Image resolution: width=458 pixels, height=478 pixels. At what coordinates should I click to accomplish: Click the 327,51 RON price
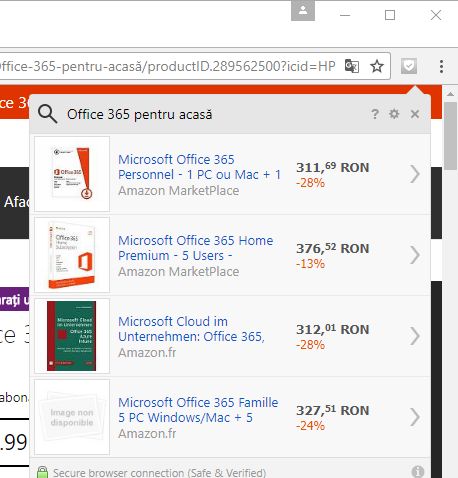click(333, 410)
